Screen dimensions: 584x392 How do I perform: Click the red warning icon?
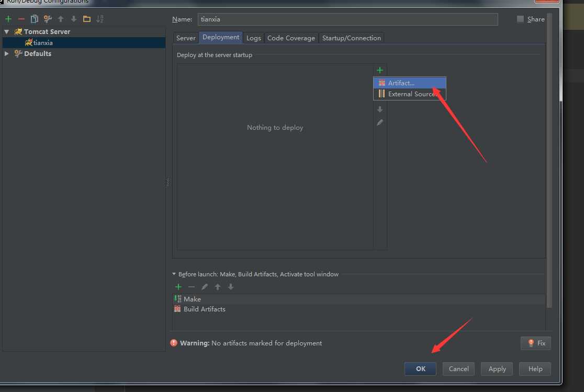tap(174, 343)
